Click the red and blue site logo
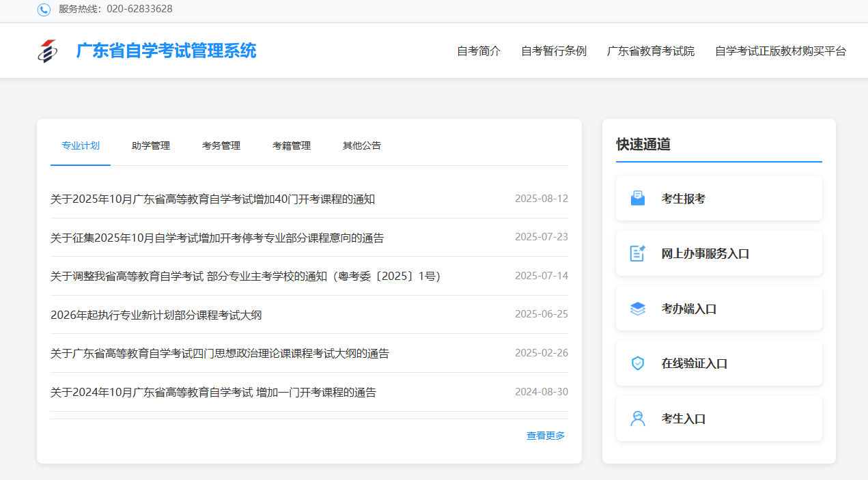 [47, 51]
